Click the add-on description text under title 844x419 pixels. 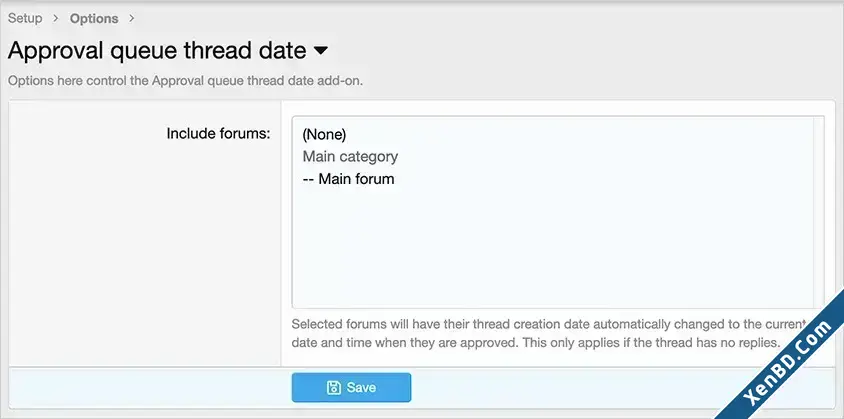tap(185, 82)
